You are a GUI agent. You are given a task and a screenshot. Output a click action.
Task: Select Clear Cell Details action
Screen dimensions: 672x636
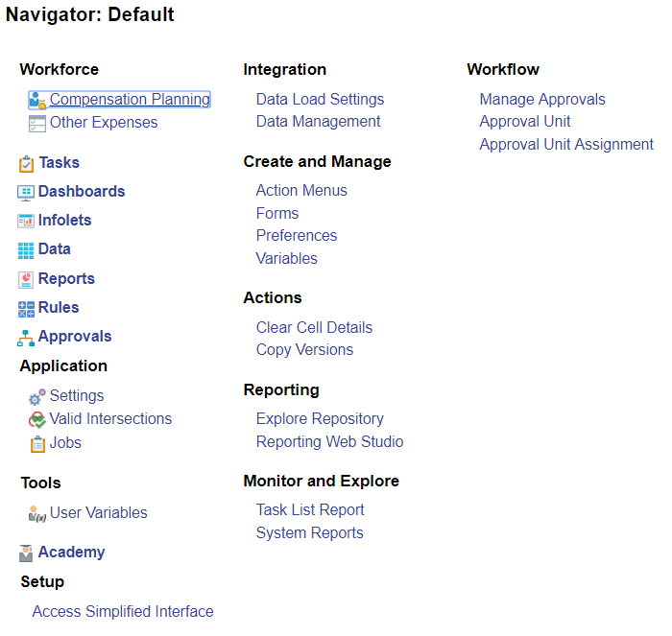(315, 328)
